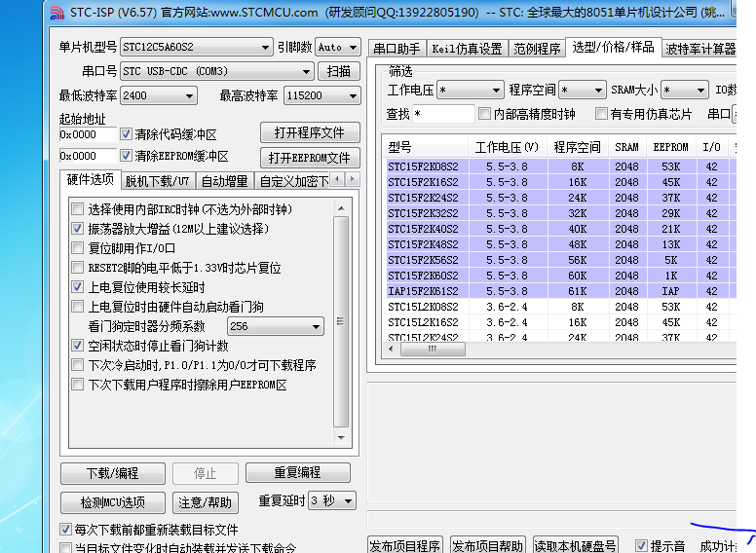Toggle clear EEPROM buffer checkbox
The height and width of the screenshot is (553, 756).
tap(126, 156)
